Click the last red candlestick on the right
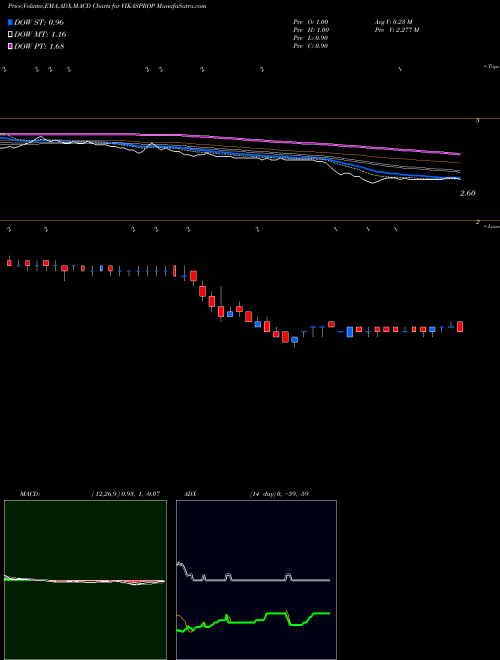 [x=460, y=327]
